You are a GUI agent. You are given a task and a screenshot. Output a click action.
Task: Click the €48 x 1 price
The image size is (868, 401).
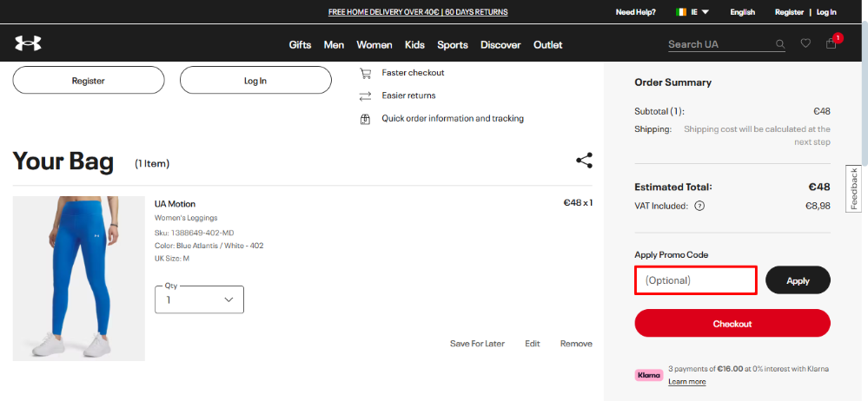tap(578, 202)
